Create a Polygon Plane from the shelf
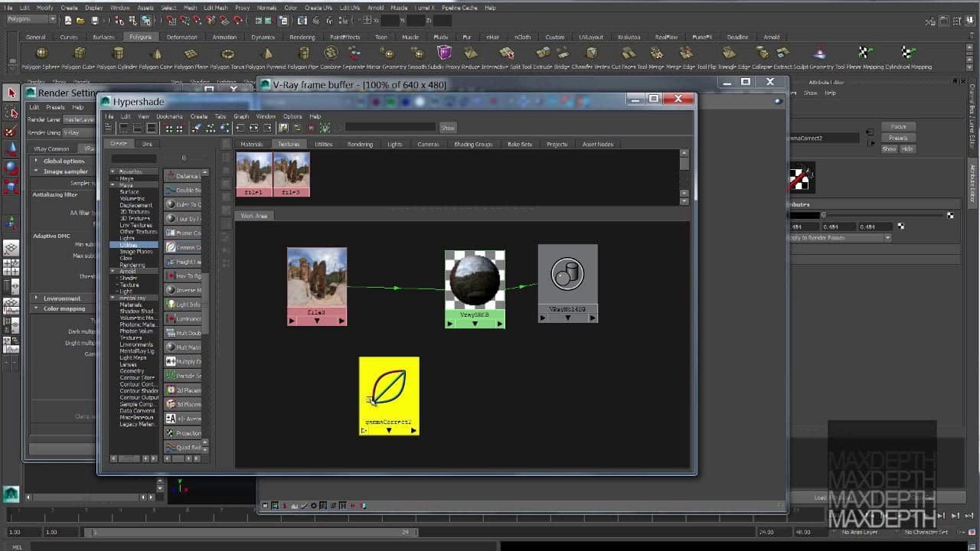The image size is (980, 551). [191, 53]
